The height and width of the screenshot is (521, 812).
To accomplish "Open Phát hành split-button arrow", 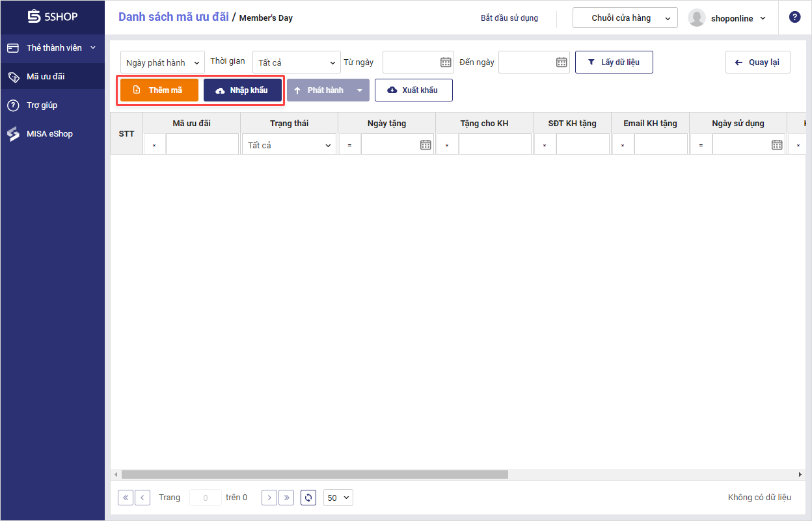I will [360, 90].
